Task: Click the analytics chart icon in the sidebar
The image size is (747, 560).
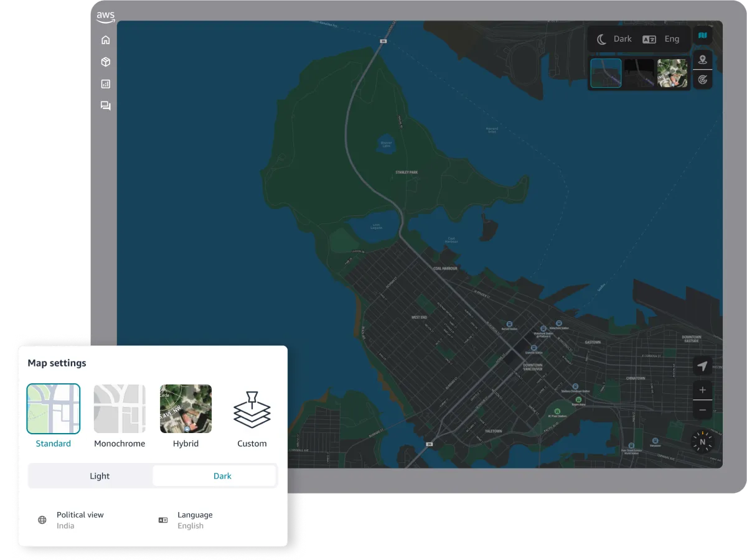Action: 105,84
